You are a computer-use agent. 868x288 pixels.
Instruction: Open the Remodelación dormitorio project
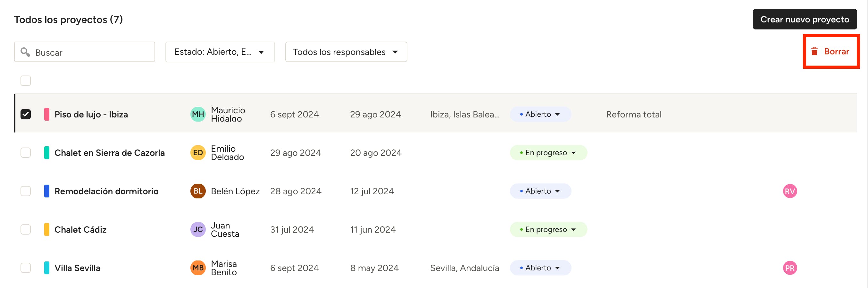pos(106,191)
